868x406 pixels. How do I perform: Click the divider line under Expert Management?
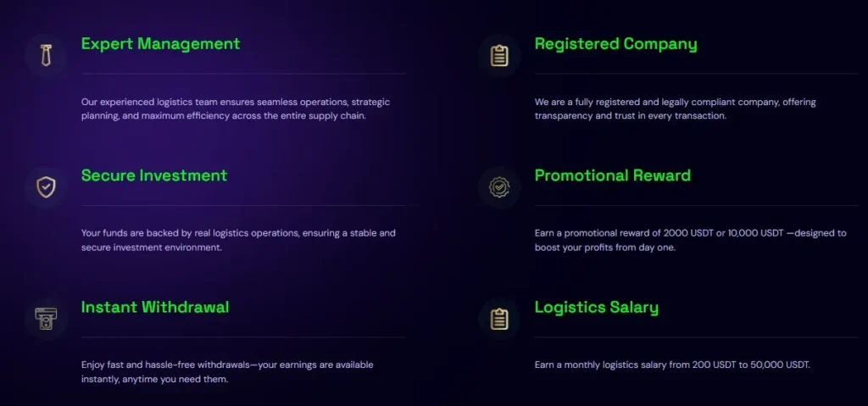click(x=243, y=74)
